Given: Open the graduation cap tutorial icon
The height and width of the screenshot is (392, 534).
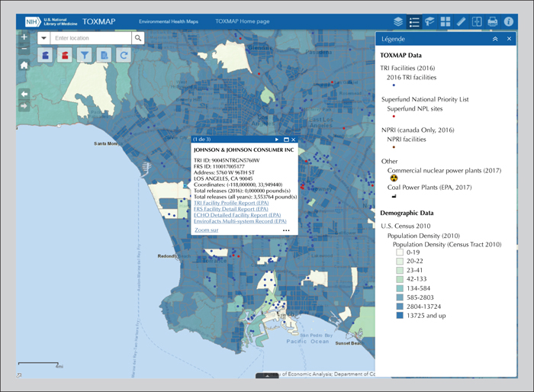Looking at the screenshot, I should [429, 21].
